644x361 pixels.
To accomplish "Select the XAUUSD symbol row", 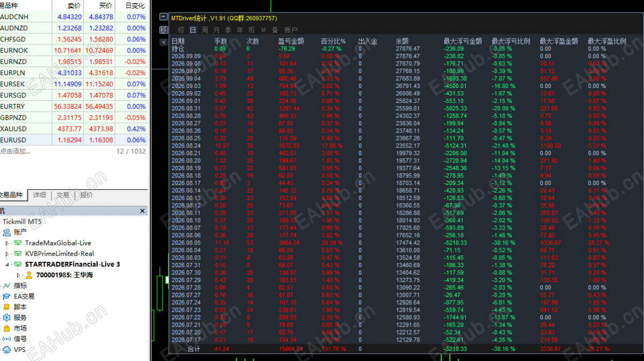I will pyautogui.click(x=74, y=129).
